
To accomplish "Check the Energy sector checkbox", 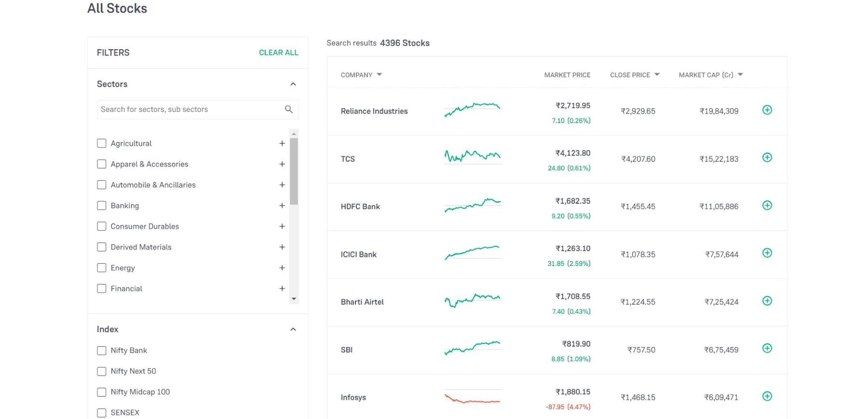I will tap(101, 268).
